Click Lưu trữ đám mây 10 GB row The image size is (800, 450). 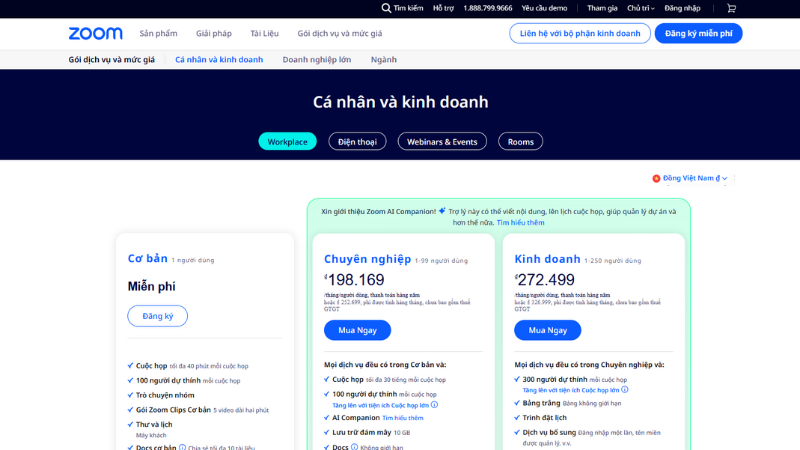pos(367,432)
